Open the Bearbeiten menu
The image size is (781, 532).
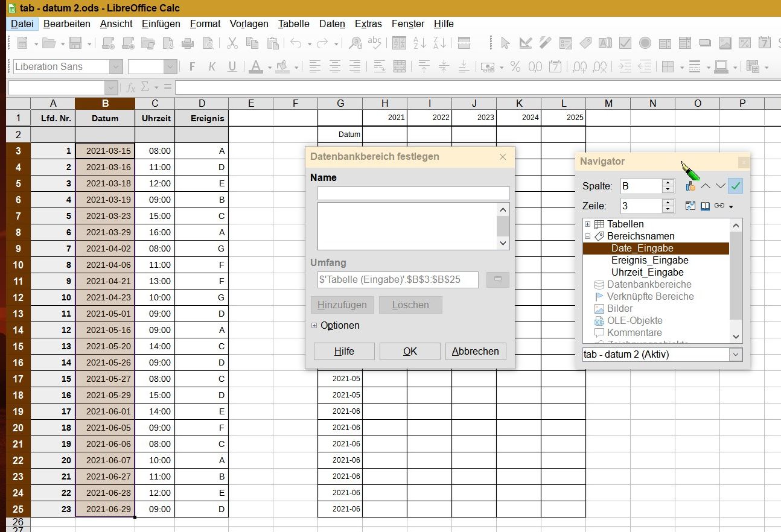(67, 24)
